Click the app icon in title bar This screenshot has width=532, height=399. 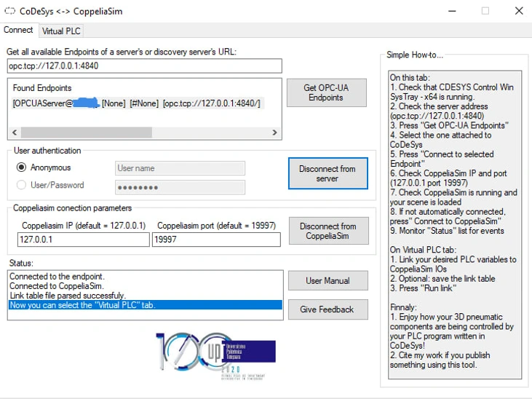pos(10,11)
